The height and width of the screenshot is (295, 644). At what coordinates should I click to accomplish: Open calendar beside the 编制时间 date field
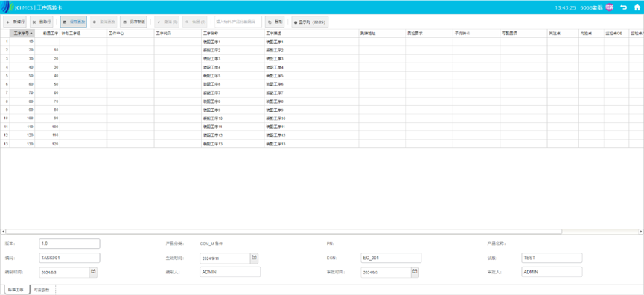pyautogui.click(x=93, y=272)
